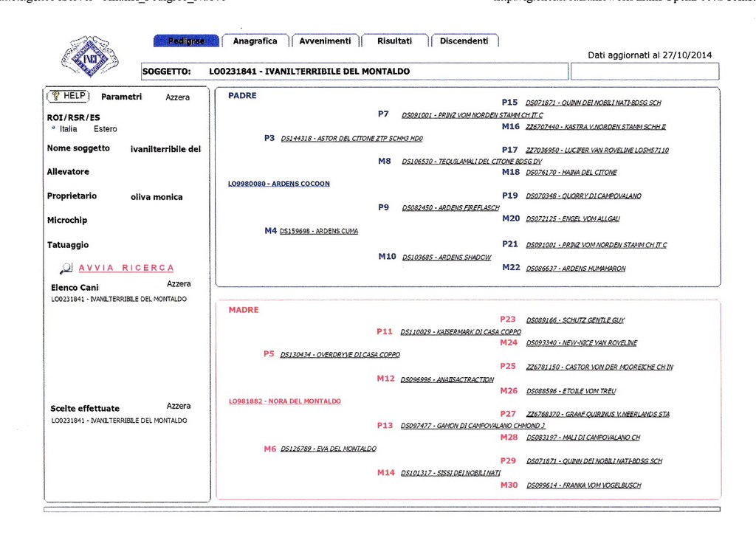
Task: Open P29 QUINN DEI NOBILI NATI link
Action: coord(594,461)
